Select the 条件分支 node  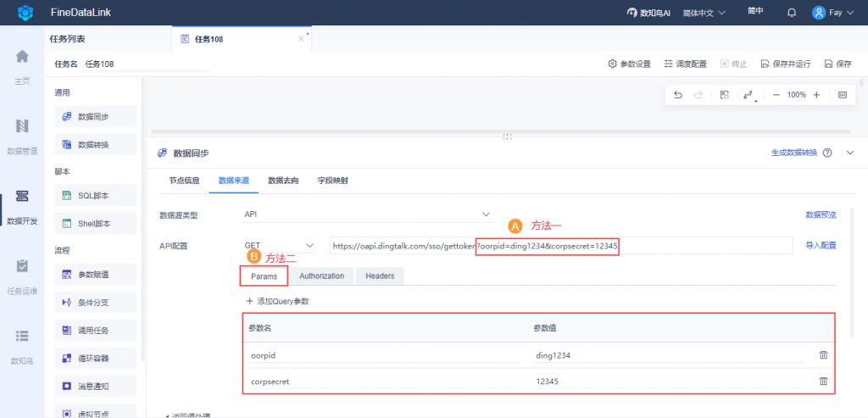[95, 303]
